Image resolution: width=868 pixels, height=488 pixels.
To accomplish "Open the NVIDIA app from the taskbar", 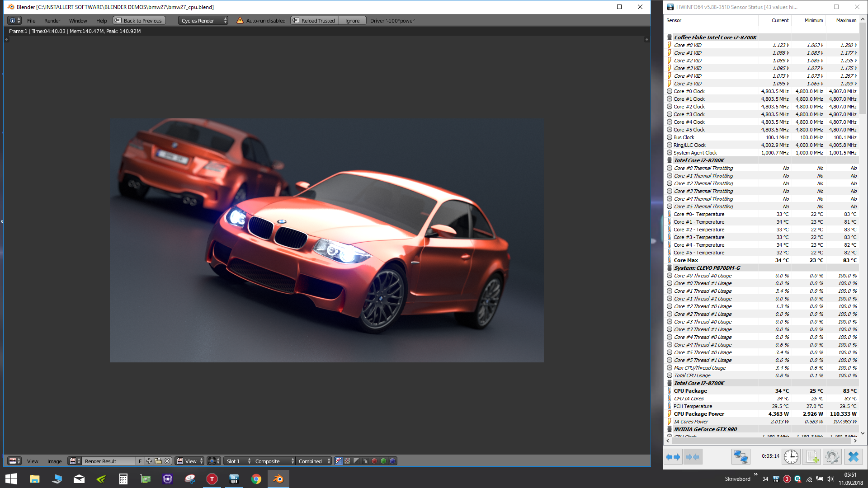I will [101, 479].
